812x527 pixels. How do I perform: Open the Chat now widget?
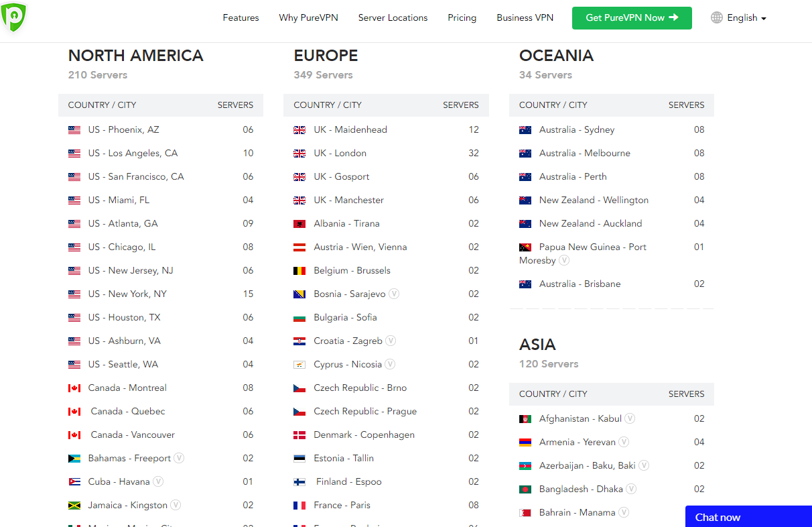click(x=748, y=516)
